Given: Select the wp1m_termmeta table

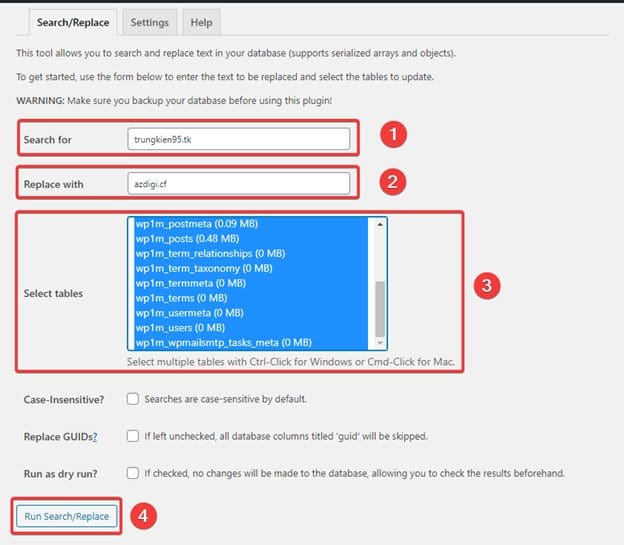Looking at the screenshot, I should [190, 283].
